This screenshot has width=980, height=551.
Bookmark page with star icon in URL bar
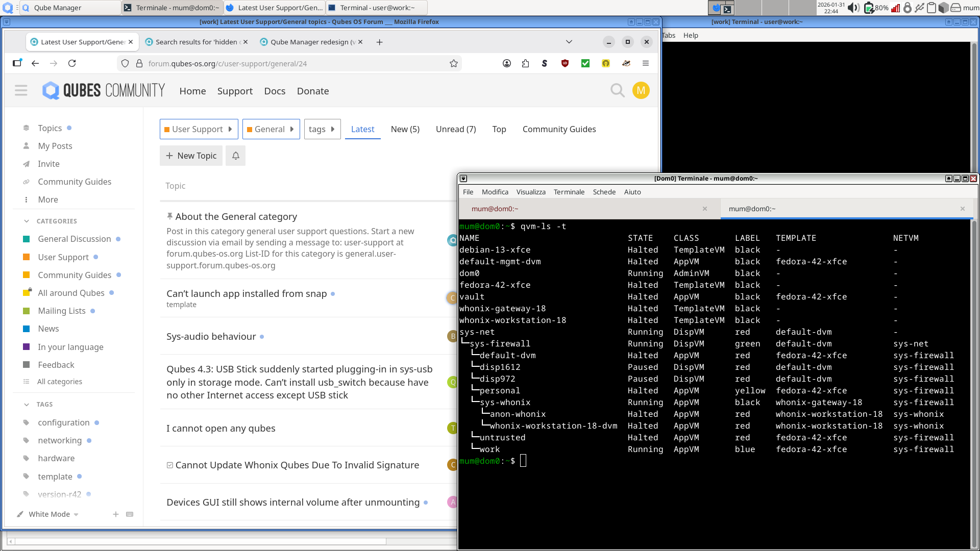[453, 63]
